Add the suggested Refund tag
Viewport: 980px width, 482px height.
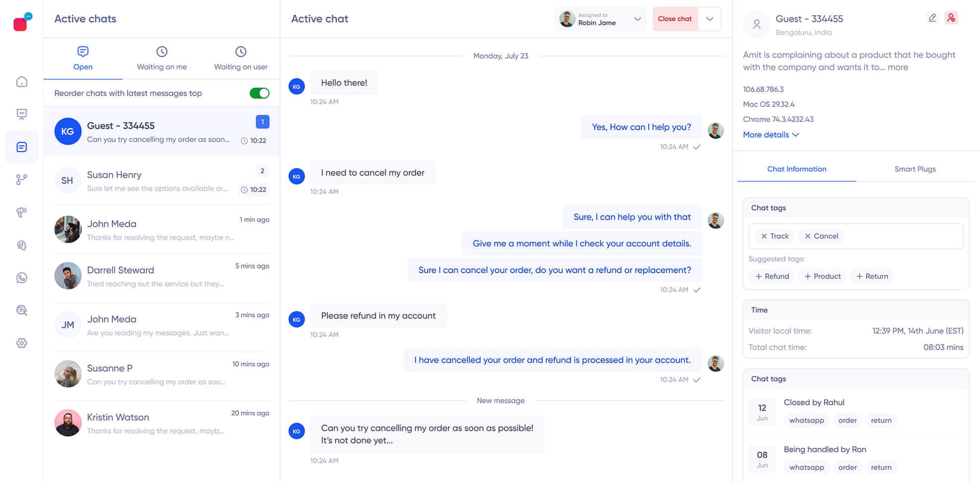tap(772, 276)
